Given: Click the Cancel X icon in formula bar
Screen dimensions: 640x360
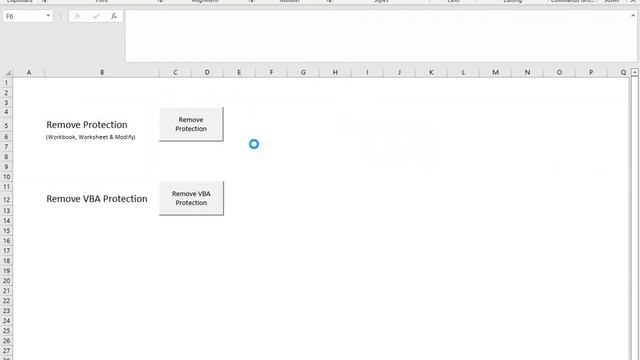Looking at the screenshot, I should 78,16.
